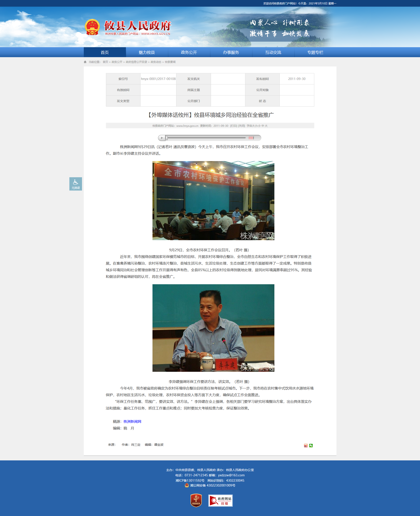Open the 魅力攸县 navigation tab

[147, 52]
